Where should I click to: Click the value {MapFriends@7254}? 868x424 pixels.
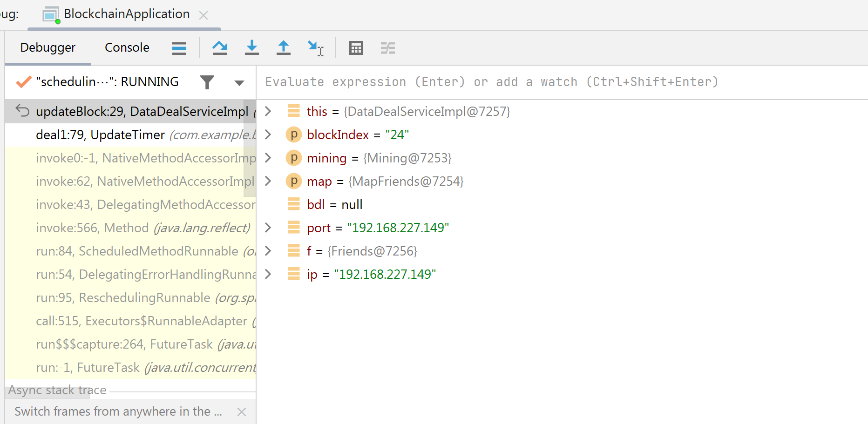[x=406, y=182]
